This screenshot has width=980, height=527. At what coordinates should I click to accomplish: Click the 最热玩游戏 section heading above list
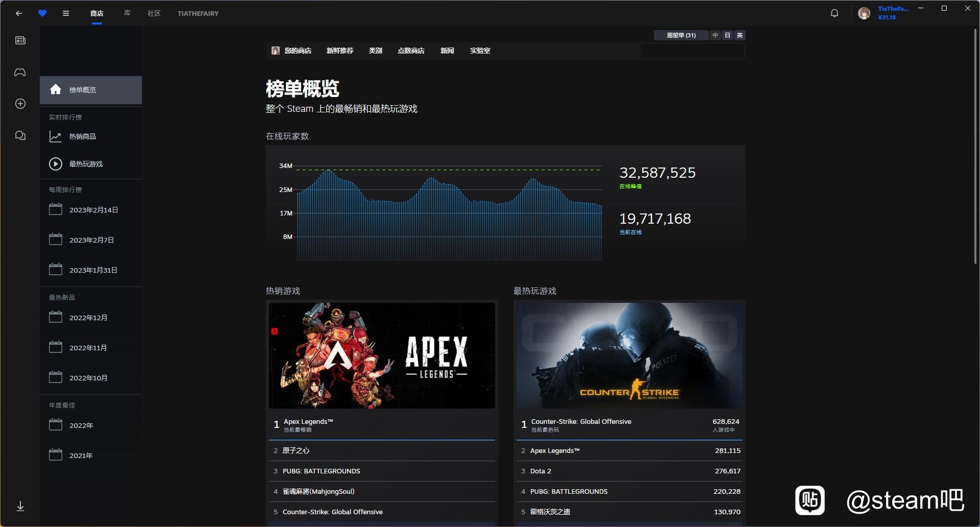(535, 291)
